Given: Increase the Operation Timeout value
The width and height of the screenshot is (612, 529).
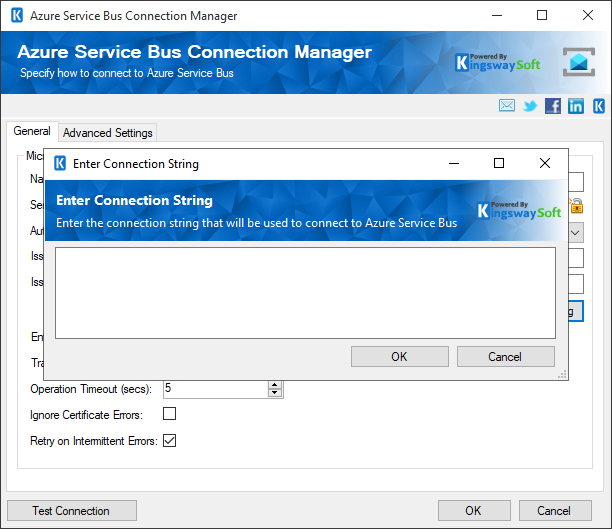Looking at the screenshot, I should (x=275, y=385).
